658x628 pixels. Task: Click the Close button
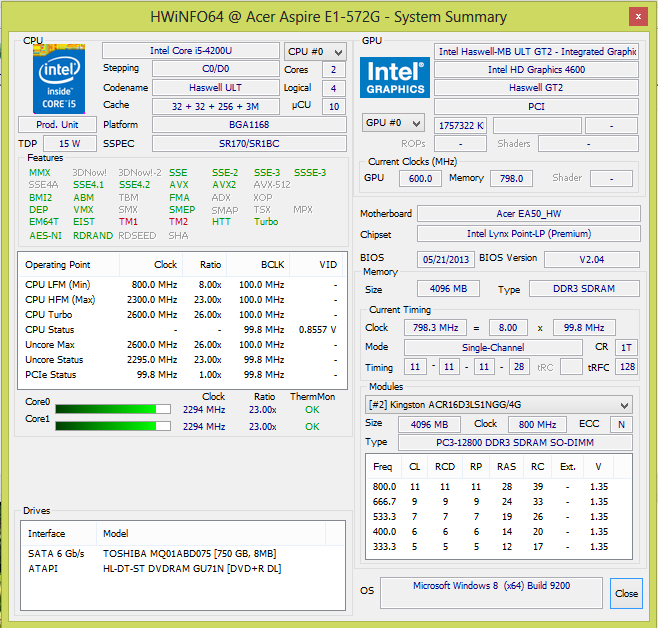point(626,593)
